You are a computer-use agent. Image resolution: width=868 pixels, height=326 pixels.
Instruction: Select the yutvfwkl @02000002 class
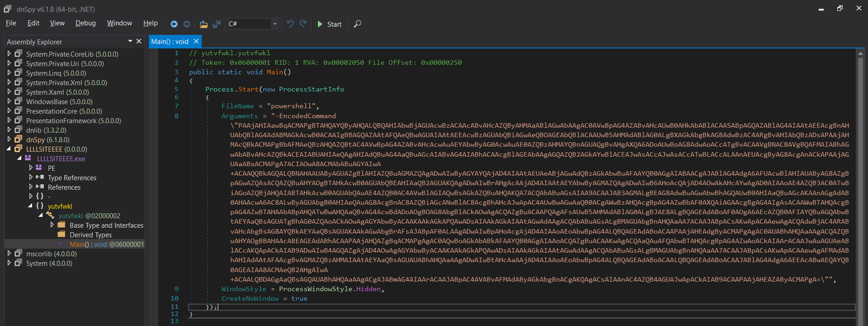[89, 216]
